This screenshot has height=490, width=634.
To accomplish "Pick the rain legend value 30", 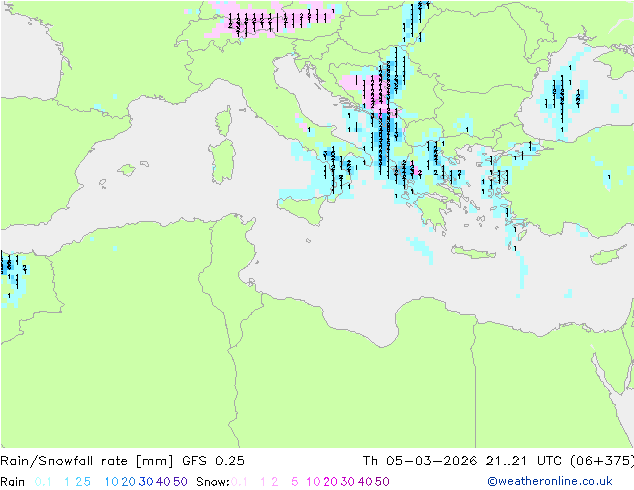I will tap(146, 482).
